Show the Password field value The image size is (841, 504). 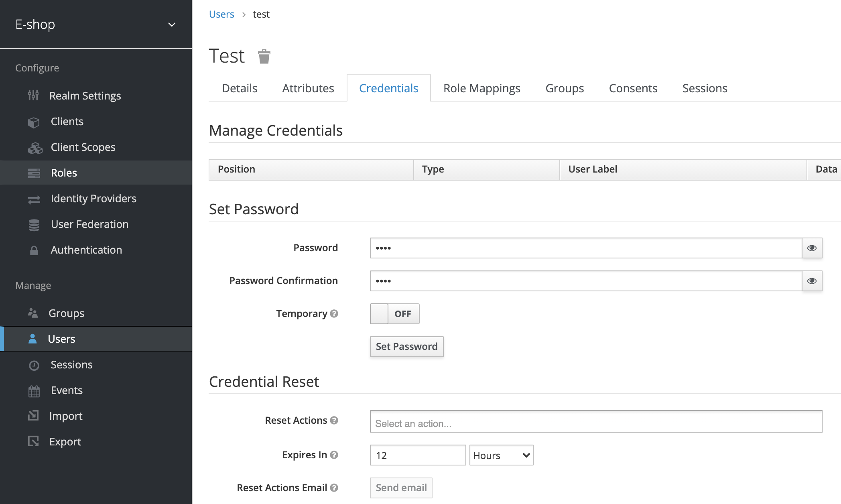[812, 248]
